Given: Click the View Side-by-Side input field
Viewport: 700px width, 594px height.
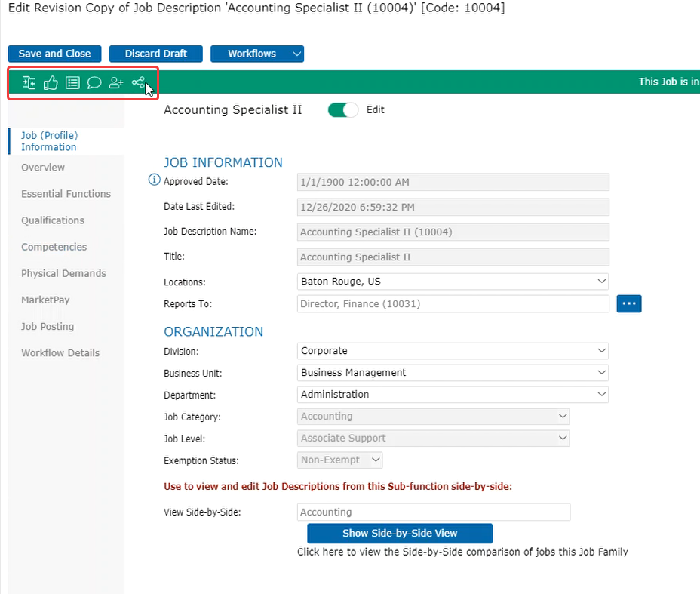Looking at the screenshot, I should click(x=434, y=512).
